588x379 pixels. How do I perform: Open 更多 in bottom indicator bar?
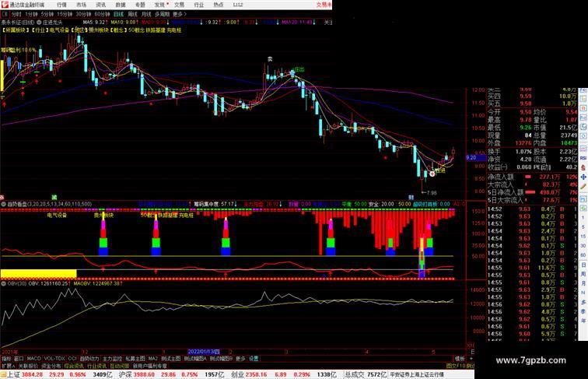pos(240,359)
